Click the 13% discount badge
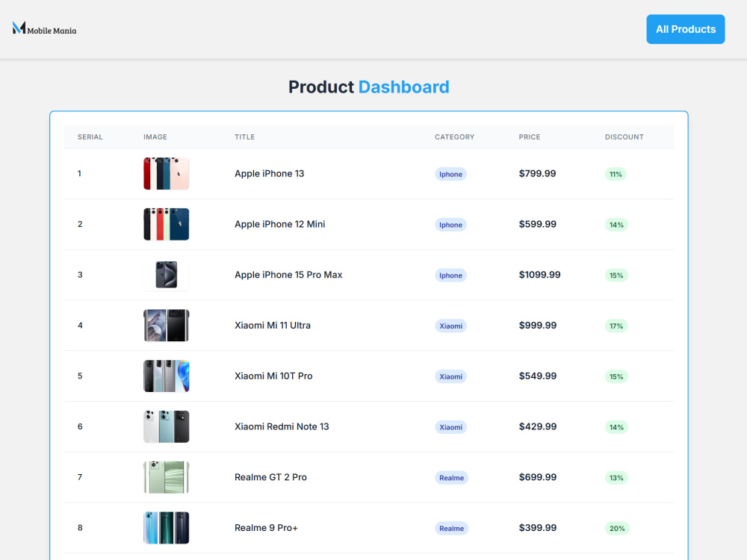 tap(616, 478)
